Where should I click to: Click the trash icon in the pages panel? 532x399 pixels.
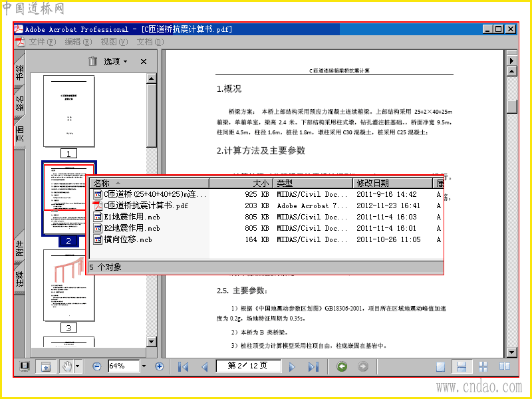coord(92,61)
